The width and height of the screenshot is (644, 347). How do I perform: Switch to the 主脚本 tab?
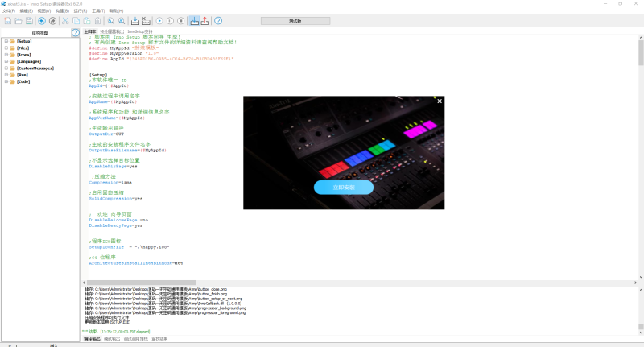pyautogui.click(x=90, y=31)
